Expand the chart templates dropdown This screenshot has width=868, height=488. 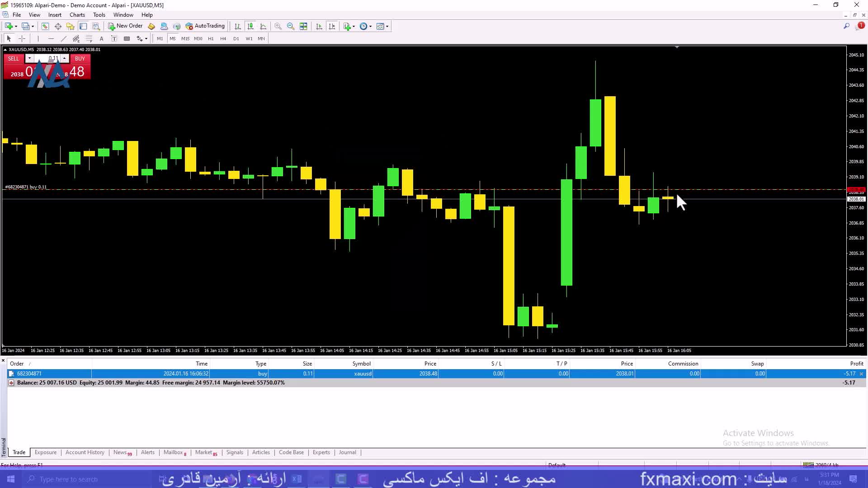pos(387,26)
